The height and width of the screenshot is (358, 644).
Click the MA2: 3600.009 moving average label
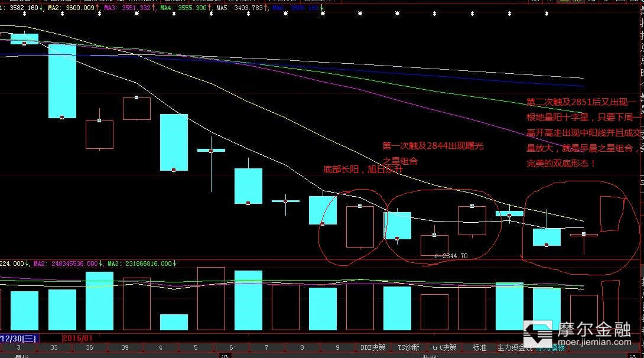(x=73, y=8)
